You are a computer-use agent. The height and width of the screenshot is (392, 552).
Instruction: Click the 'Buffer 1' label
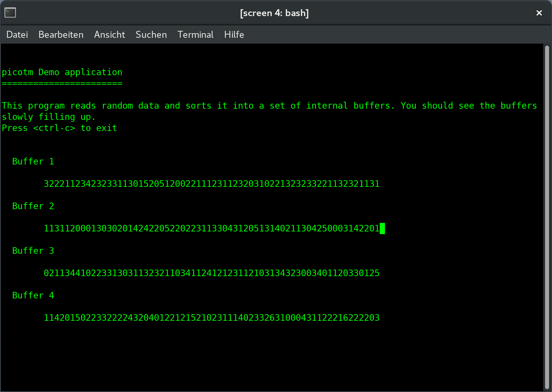coord(33,162)
